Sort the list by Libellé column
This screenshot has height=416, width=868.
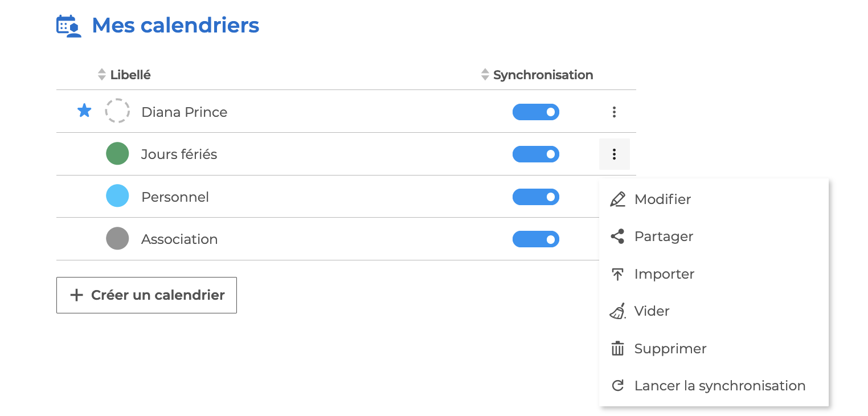pos(130,75)
